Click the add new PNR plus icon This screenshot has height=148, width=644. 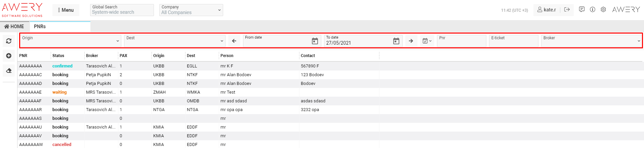pos(9,56)
